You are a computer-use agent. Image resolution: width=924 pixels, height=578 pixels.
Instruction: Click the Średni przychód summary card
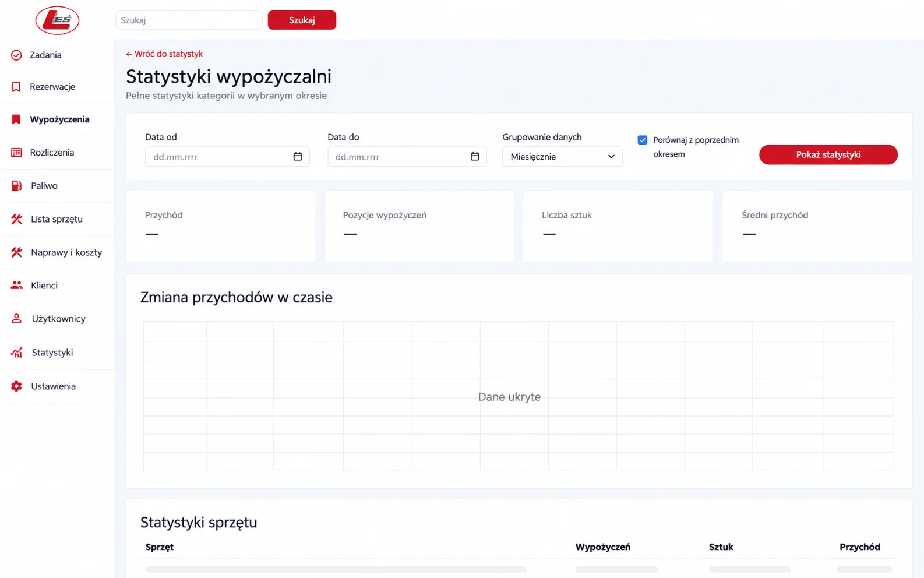817,226
